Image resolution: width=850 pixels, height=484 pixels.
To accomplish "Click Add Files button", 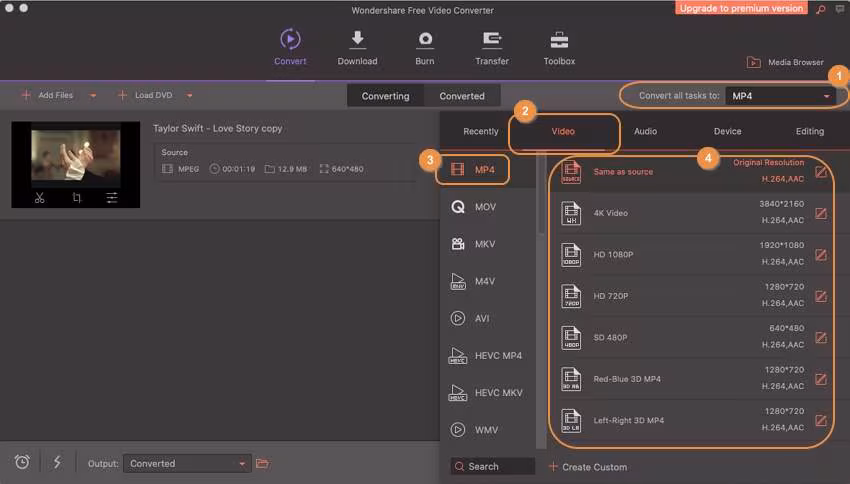I will (47, 95).
